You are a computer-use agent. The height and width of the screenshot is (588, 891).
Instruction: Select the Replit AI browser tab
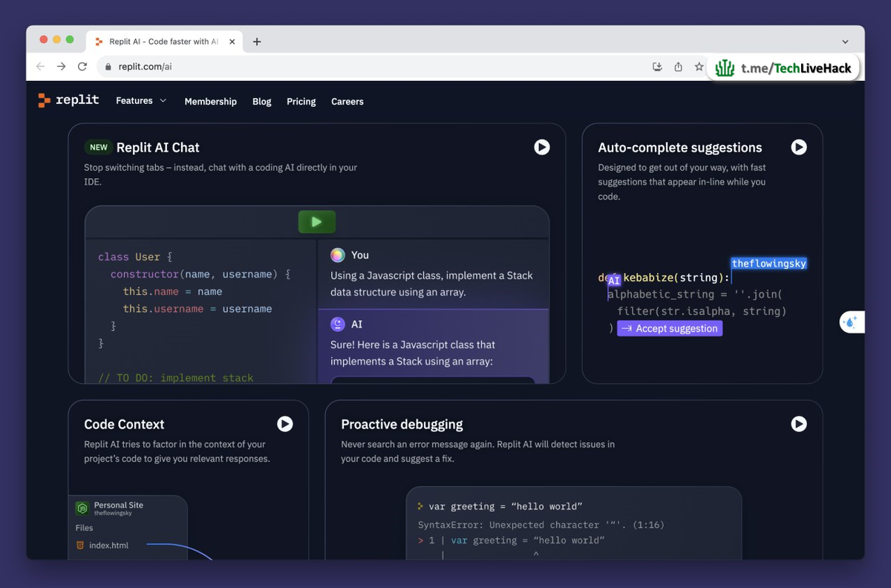pyautogui.click(x=165, y=42)
